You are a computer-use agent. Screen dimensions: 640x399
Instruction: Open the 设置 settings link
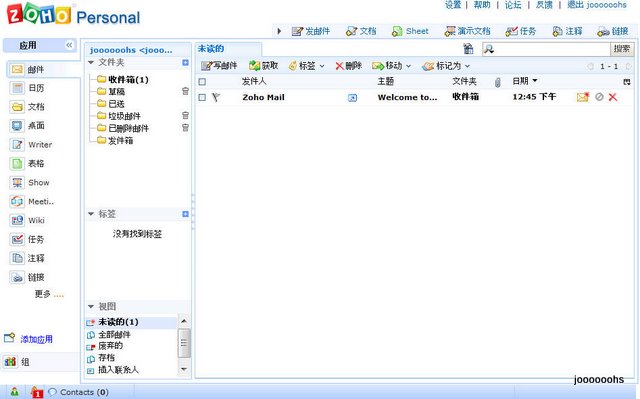453,5
